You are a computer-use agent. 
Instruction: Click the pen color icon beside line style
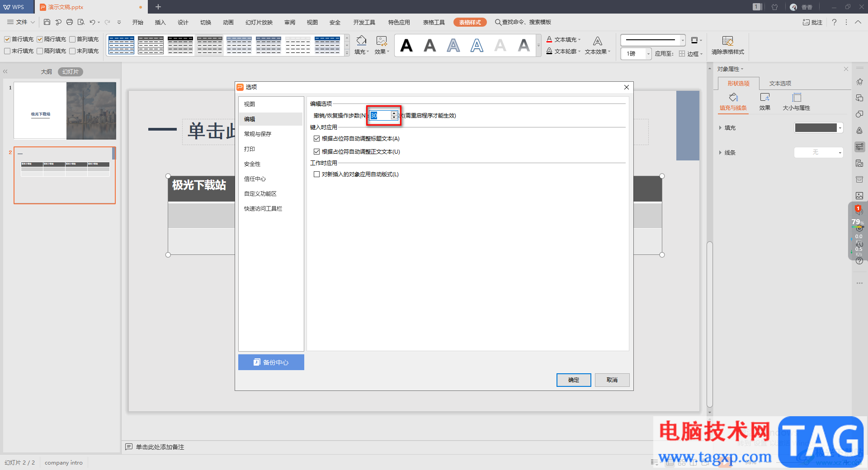(x=695, y=40)
